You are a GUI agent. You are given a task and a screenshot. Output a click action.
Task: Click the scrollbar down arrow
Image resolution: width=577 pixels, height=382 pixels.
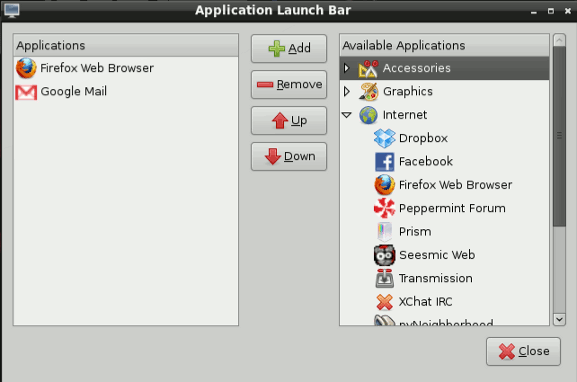[x=559, y=319]
